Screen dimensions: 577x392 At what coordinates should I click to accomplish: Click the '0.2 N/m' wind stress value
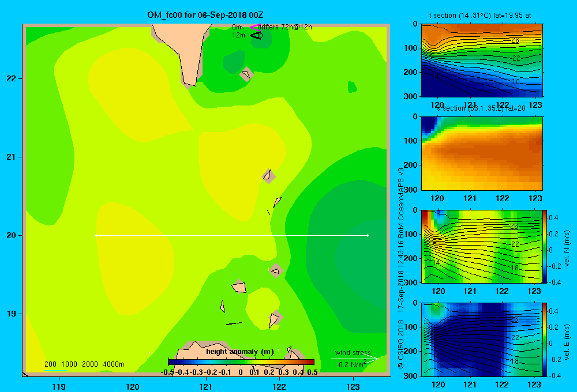[x=351, y=364]
